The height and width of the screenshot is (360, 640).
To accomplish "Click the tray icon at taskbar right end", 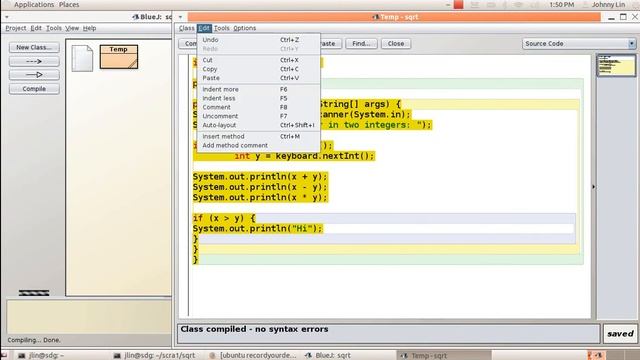I will 598,356.
